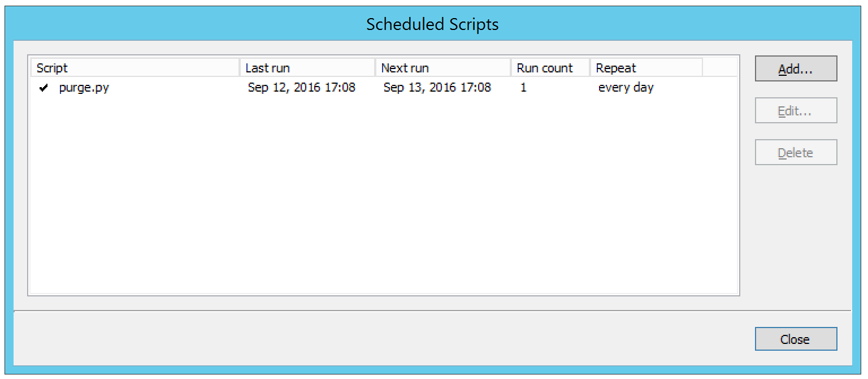Click the run count value 1
This screenshot has width=868, height=379.
(x=523, y=88)
